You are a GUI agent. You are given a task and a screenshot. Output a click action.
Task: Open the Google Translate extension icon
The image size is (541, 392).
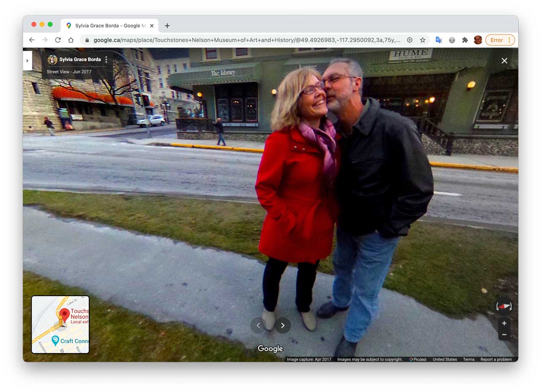click(x=439, y=40)
